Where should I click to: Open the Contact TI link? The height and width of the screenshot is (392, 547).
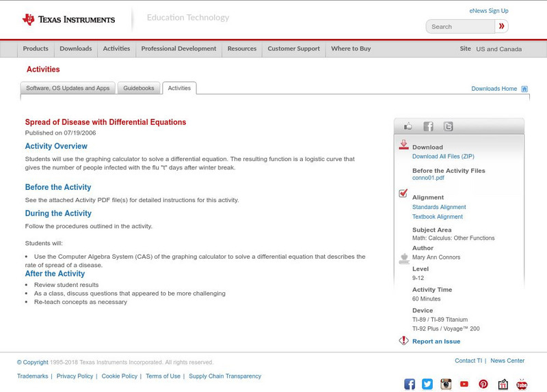(468, 361)
